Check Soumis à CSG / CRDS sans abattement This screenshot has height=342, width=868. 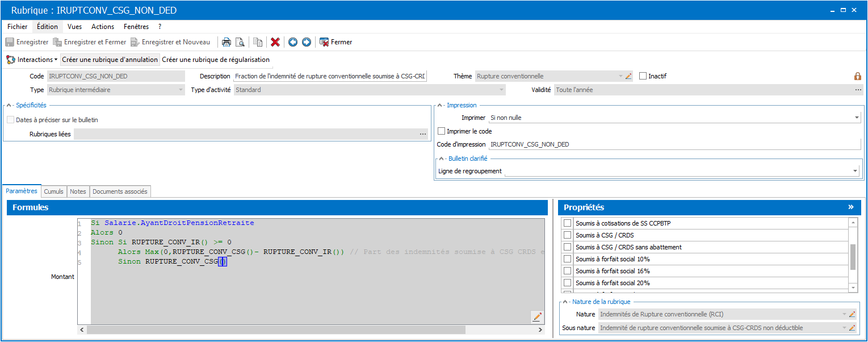pos(567,247)
